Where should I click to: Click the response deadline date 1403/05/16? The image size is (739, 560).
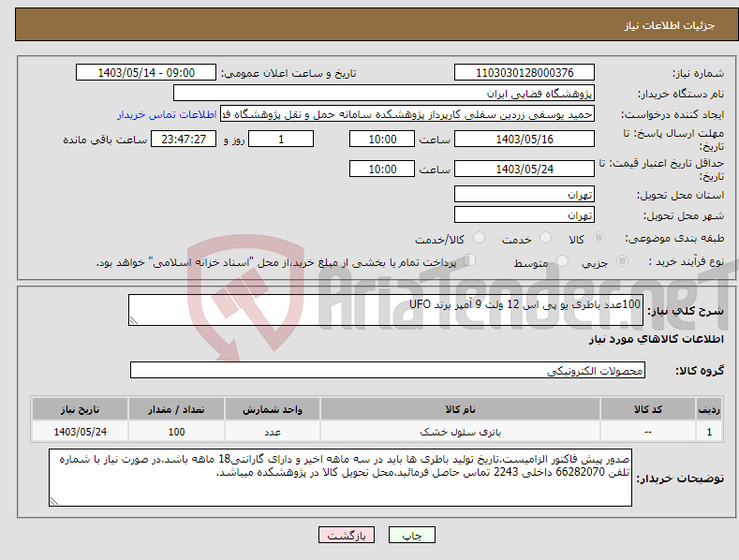click(x=525, y=139)
